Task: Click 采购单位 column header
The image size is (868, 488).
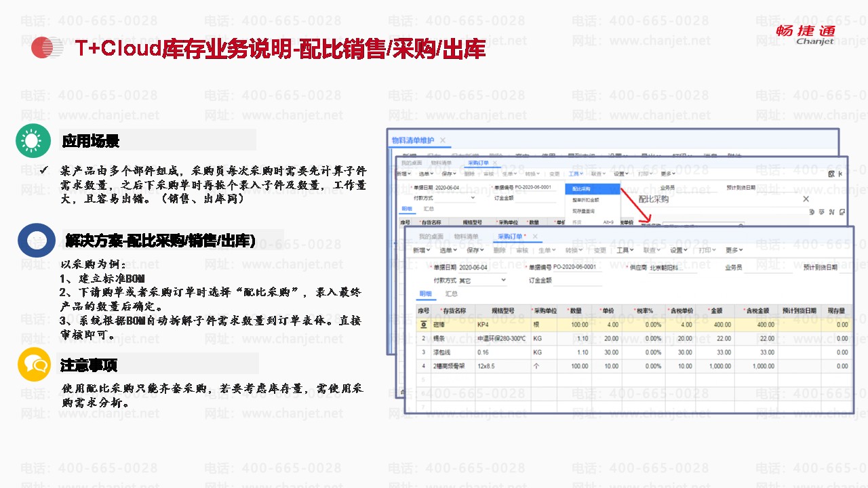Action: (x=545, y=310)
